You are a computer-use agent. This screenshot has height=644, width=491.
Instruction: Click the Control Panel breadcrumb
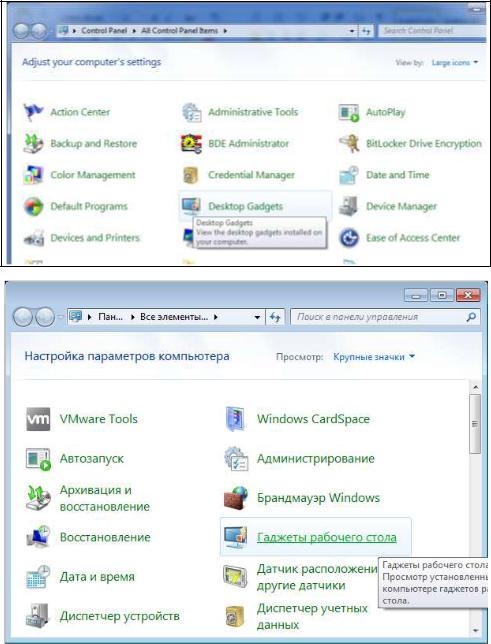[104, 30]
